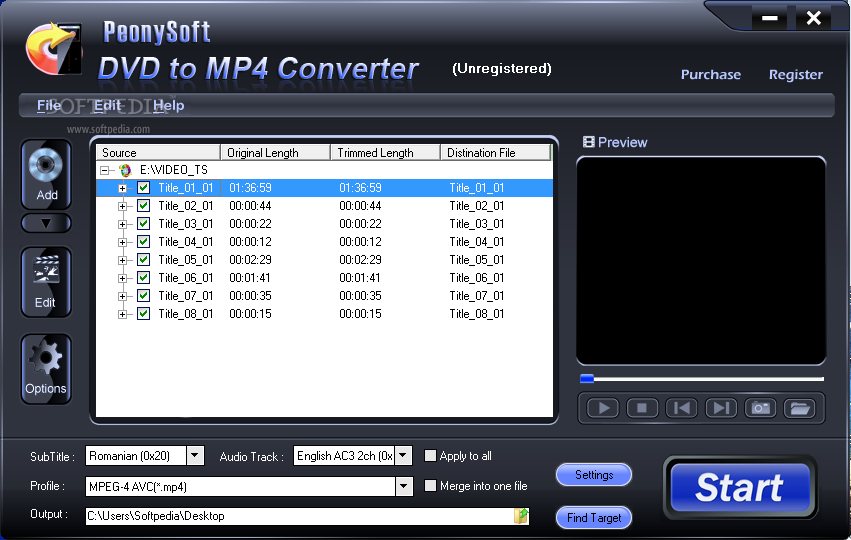Jump to previous frame in preview

click(682, 408)
